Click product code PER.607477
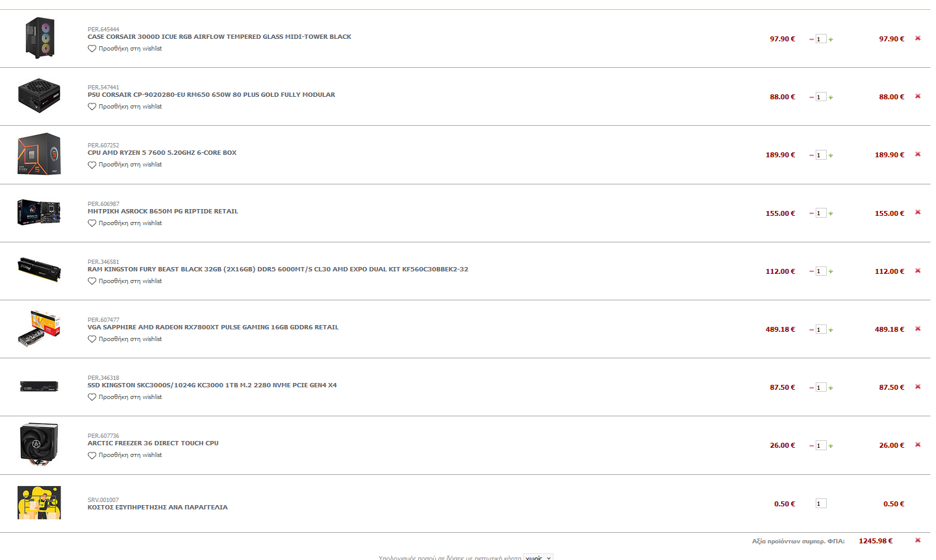The width and height of the screenshot is (936, 560). (x=104, y=320)
